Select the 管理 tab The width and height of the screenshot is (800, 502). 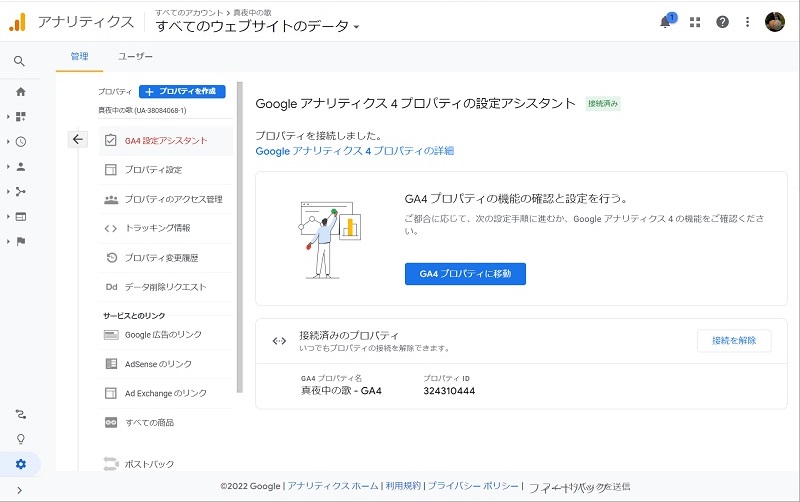tap(80, 56)
